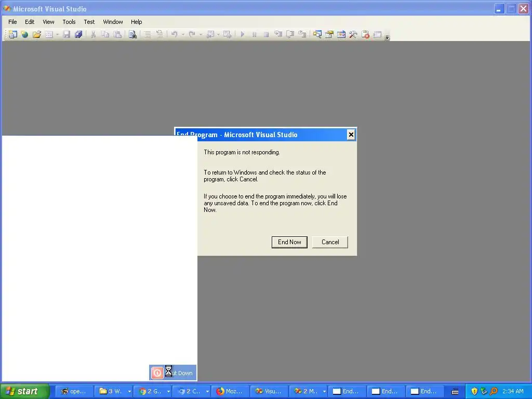
Task: Expand the Add New Item dropdown arrow
Action: click(x=57, y=34)
